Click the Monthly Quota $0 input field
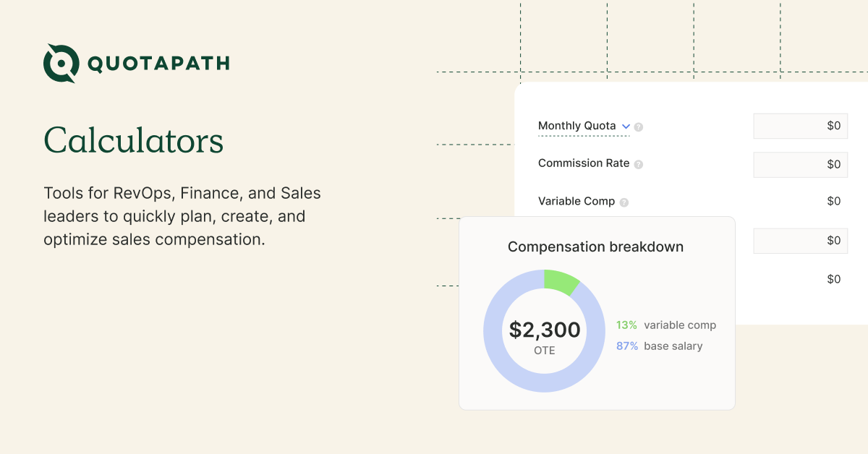This screenshot has height=454, width=868. coord(800,126)
